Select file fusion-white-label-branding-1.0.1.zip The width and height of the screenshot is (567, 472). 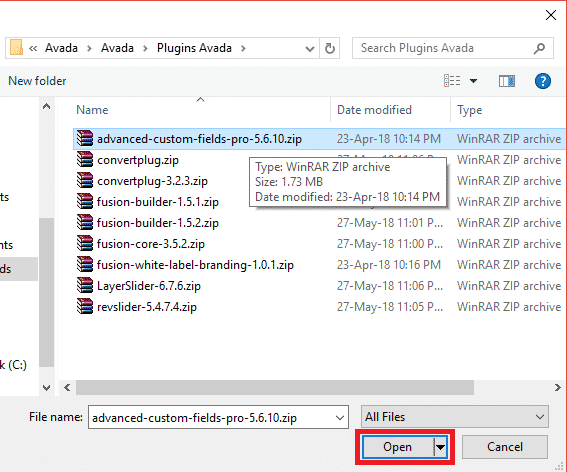tap(195, 265)
